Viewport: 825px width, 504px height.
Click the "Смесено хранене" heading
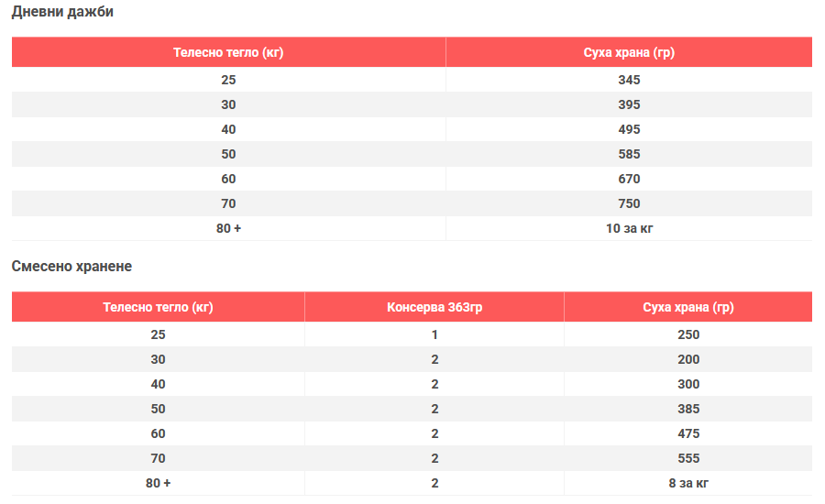click(x=71, y=267)
